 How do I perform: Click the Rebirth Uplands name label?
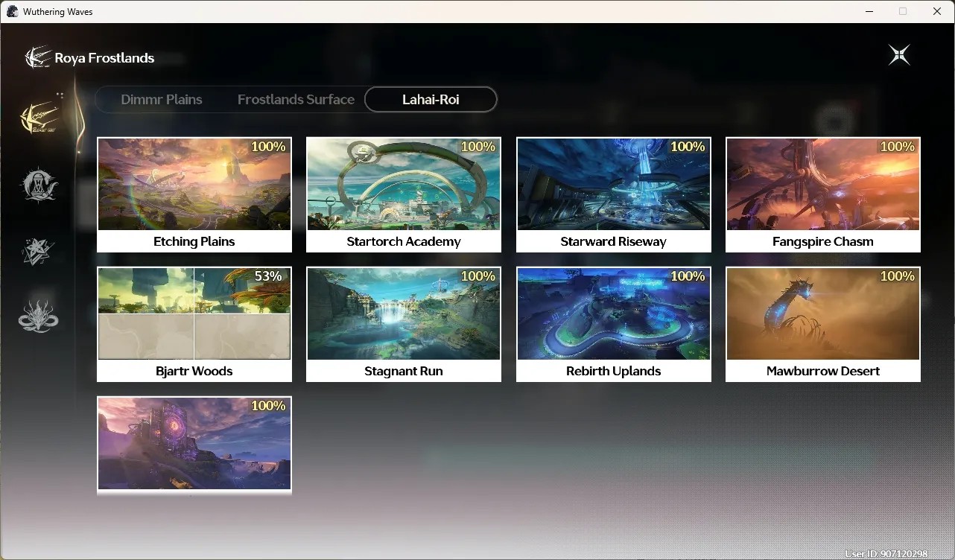tap(614, 371)
